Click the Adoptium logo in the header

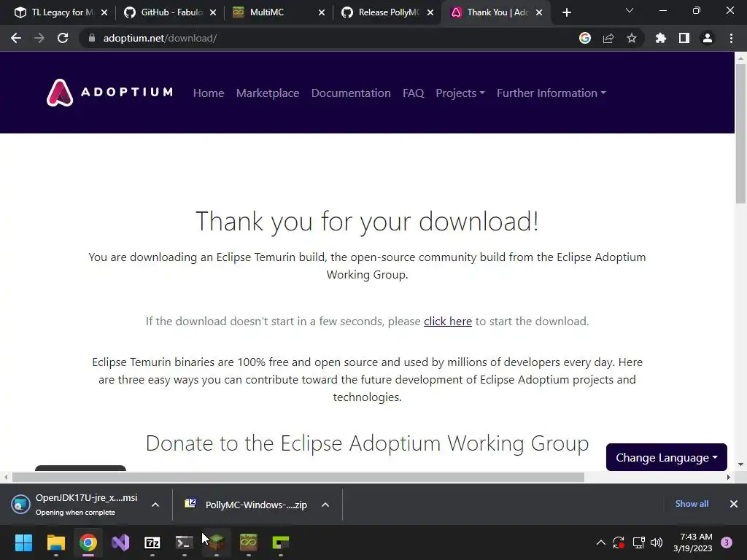click(x=109, y=93)
